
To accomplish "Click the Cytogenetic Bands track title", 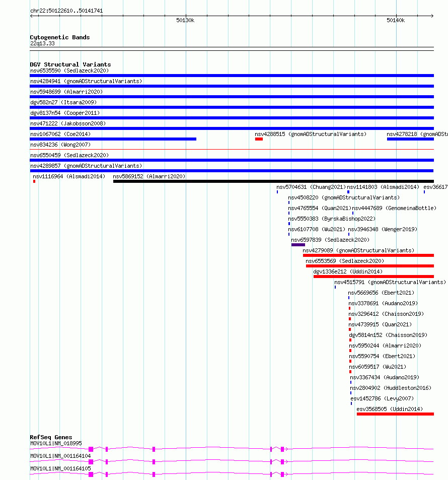I will 60,37.
